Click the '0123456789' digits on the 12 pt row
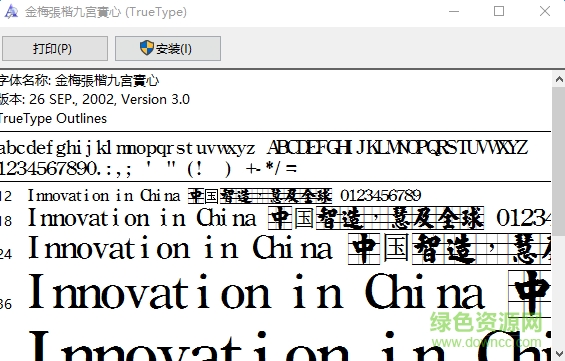This screenshot has height=361, width=565. [381, 196]
